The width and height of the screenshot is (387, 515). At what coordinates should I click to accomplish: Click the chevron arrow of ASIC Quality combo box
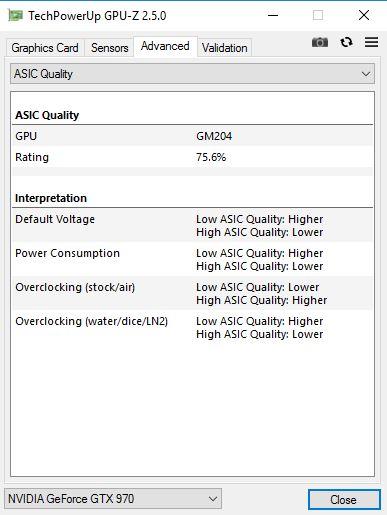(x=366, y=74)
